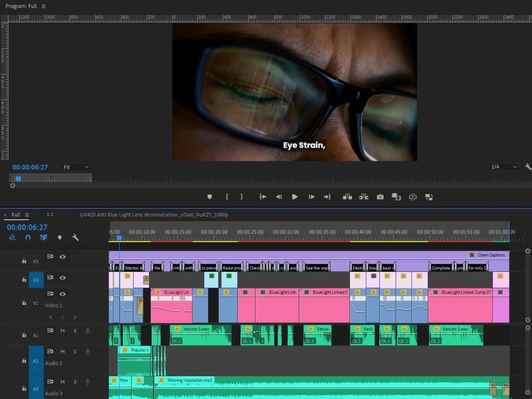Go to the previous keyframe on Video 1

coord(50,318)
